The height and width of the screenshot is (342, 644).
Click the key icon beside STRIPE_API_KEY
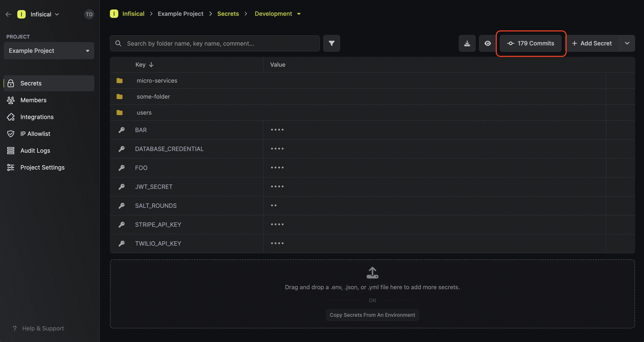[121, 225]
